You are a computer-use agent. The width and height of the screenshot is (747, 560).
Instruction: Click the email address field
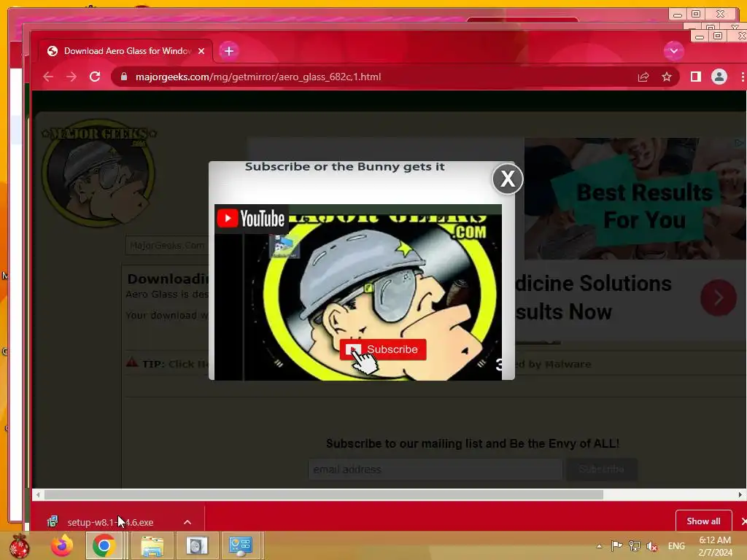click(x=435, y=470)
